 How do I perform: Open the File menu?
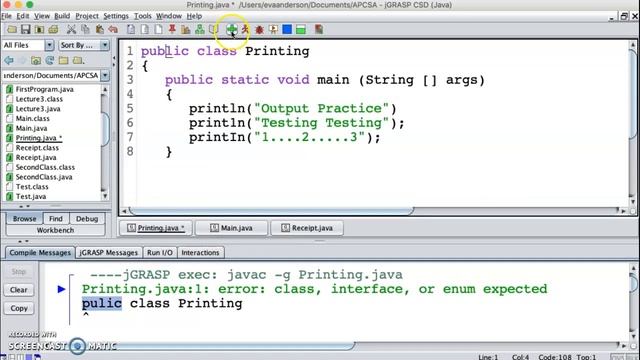7,16
